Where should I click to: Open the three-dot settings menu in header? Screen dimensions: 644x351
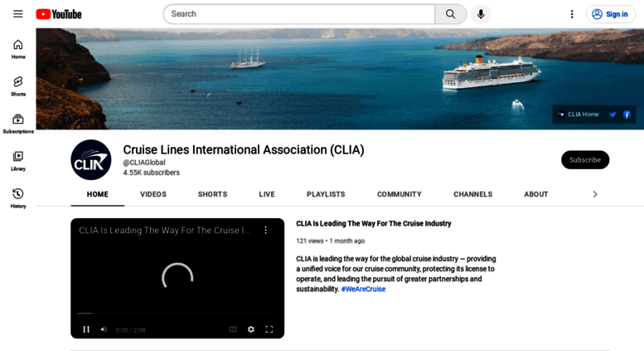[x=572, y=14]
